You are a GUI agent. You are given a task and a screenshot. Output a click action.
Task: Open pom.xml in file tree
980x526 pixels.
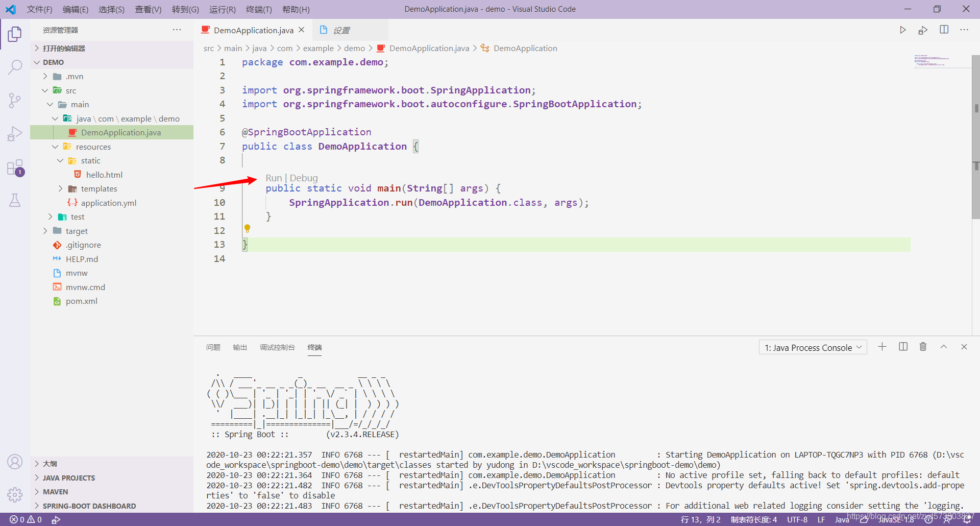pyautogui.click(x=81, y=301)
